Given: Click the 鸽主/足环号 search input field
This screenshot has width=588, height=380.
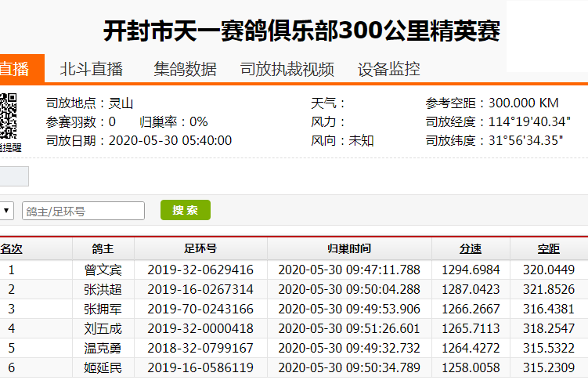Looking at the screenshot, I should pyautogui.click(x=84, y=211).
